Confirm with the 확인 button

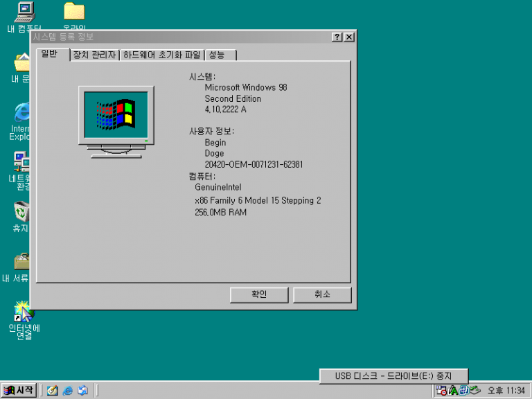click(x=259, y=295)
